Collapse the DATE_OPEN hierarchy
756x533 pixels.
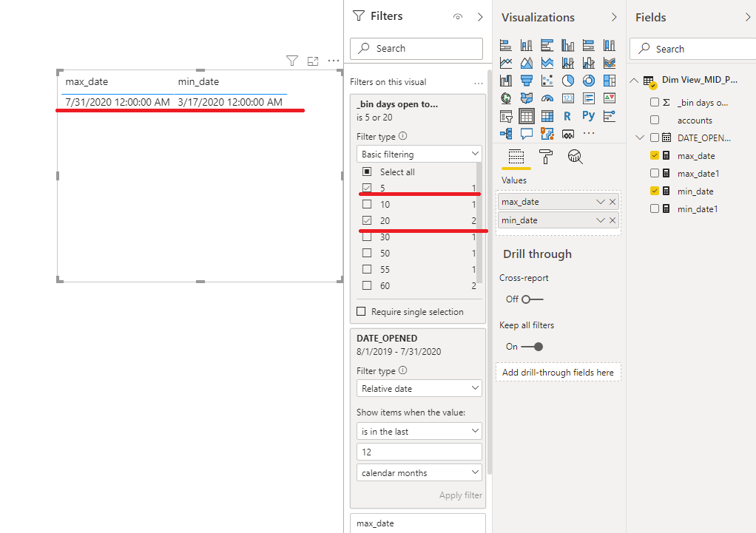point(640,138)
